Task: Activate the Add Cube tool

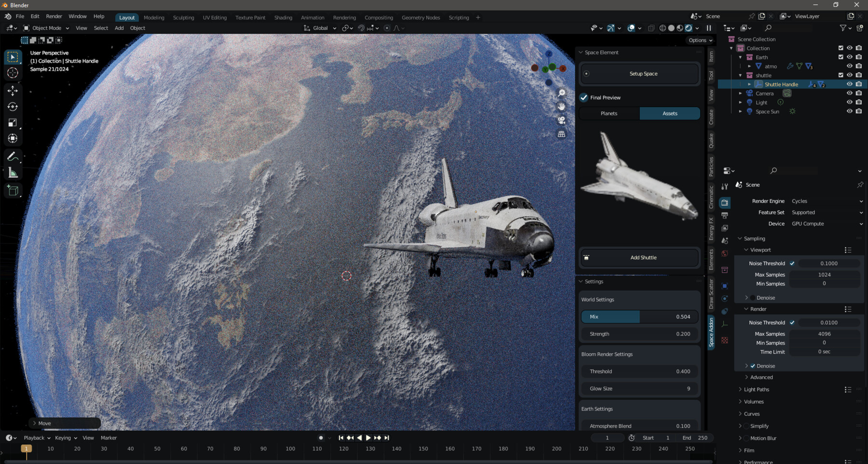Action: point(13,190)
